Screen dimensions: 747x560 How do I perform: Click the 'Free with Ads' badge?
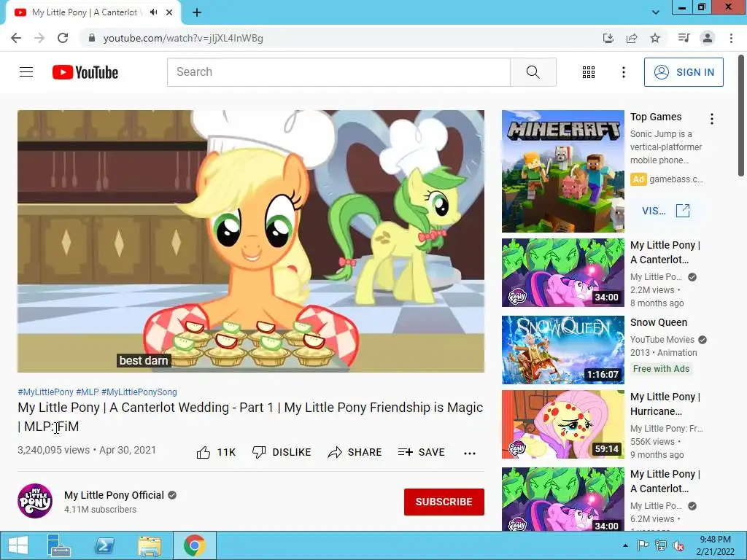(661, 368)
